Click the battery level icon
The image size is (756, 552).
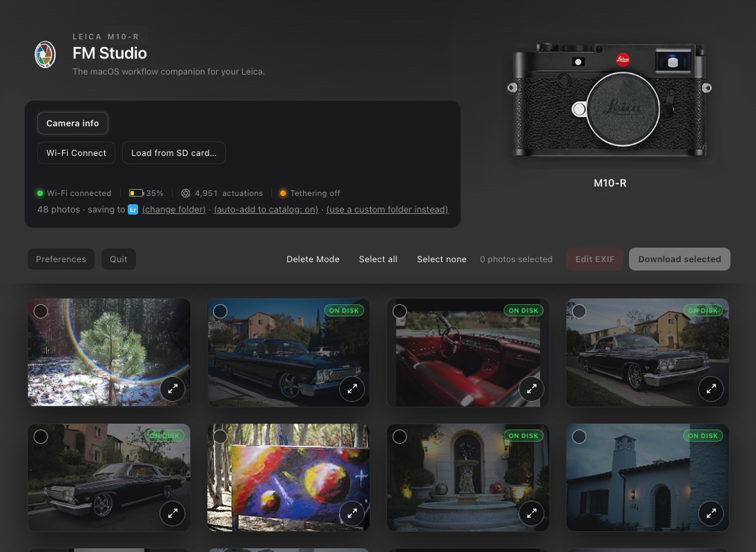click(x=137, y=193)
